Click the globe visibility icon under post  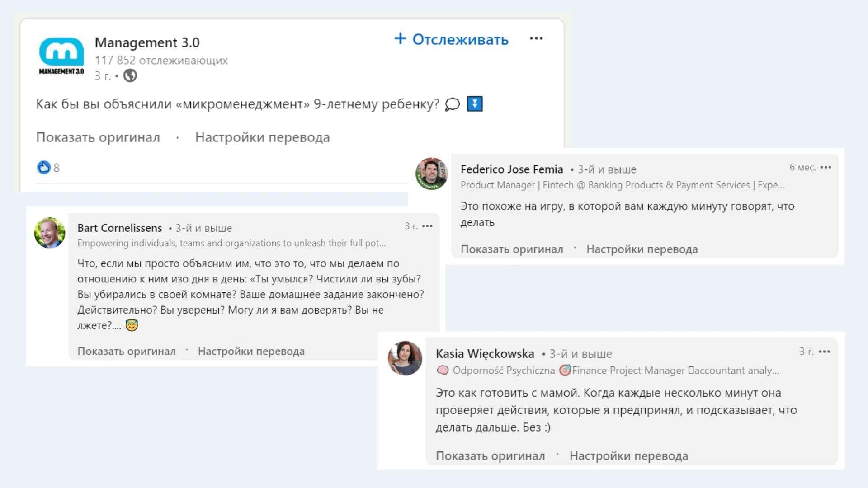(130, 75)
